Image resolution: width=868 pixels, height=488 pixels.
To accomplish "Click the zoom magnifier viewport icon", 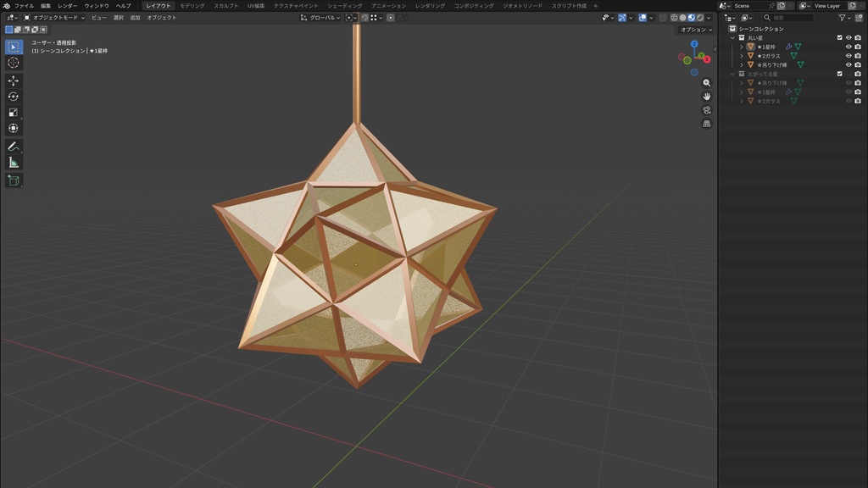I will pyautogui.click(x=707, y=82).
